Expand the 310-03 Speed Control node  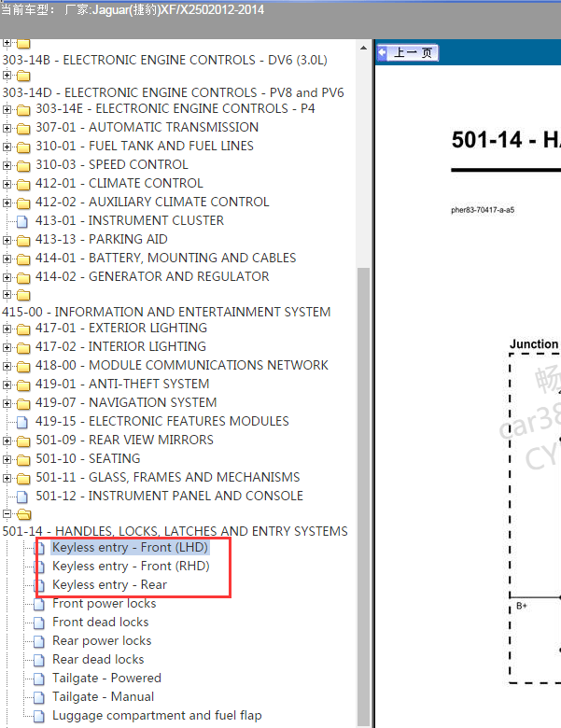(x=7, y=165)
